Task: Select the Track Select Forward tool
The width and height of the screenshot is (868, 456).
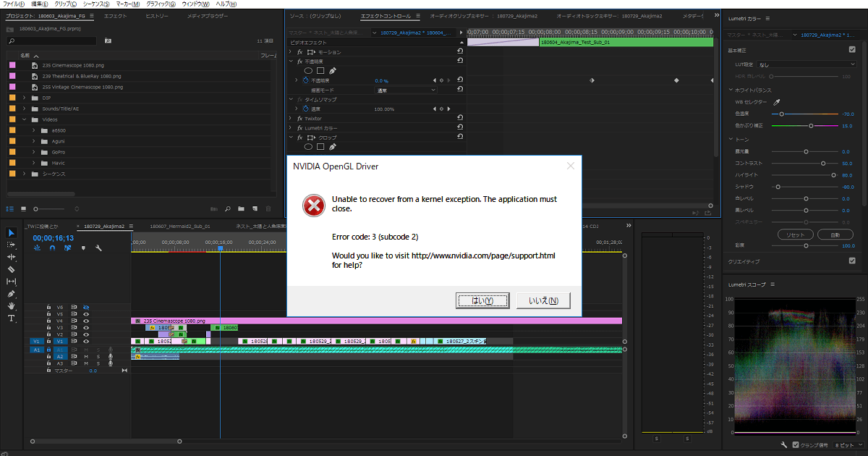Action: (12, 245)
